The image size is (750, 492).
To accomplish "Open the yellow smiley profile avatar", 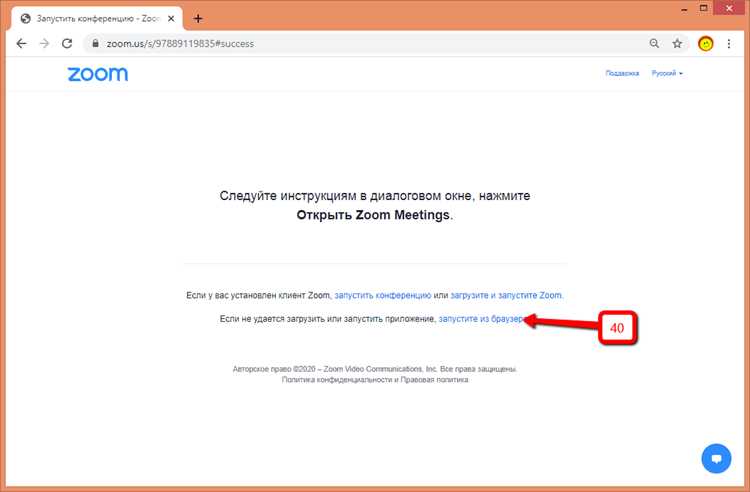I will click(706, 44).
